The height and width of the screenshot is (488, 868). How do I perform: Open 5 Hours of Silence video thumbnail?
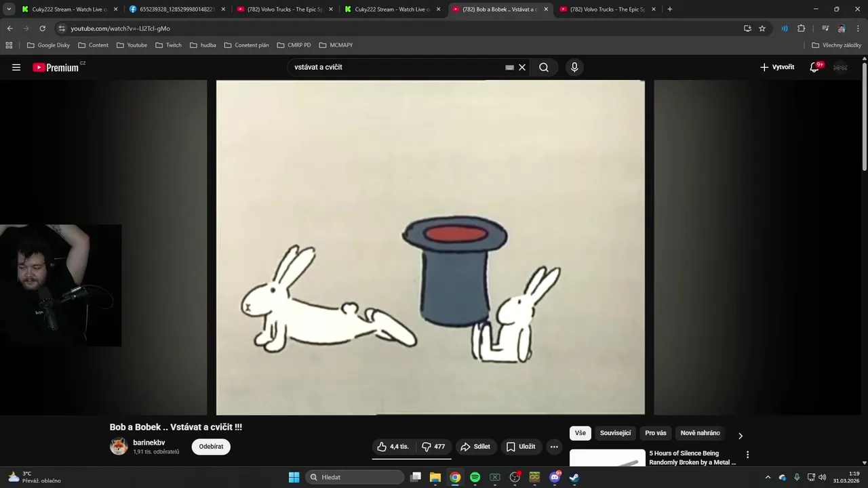(x=608, y=458)
